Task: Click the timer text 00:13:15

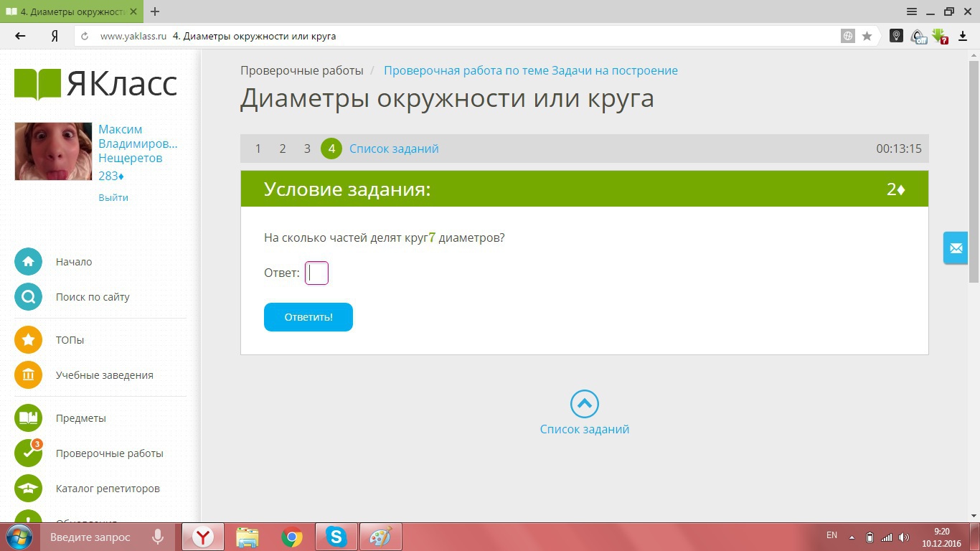Action: point(899,149)
